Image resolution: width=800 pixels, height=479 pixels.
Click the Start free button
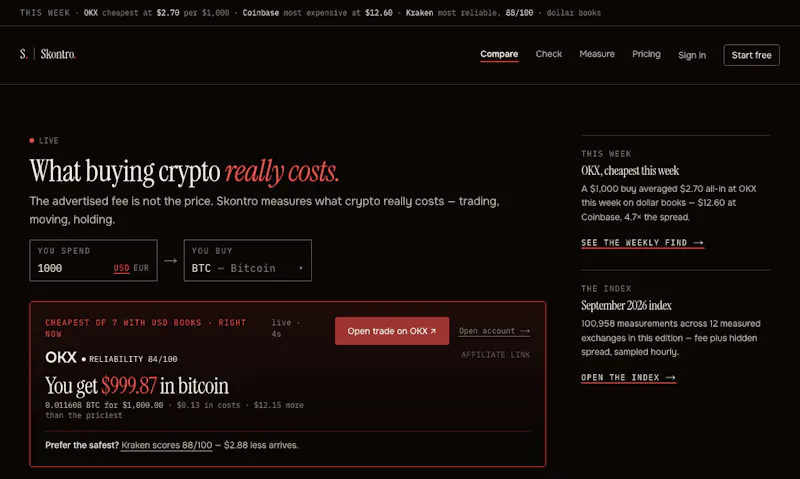(x=752, y=55)
